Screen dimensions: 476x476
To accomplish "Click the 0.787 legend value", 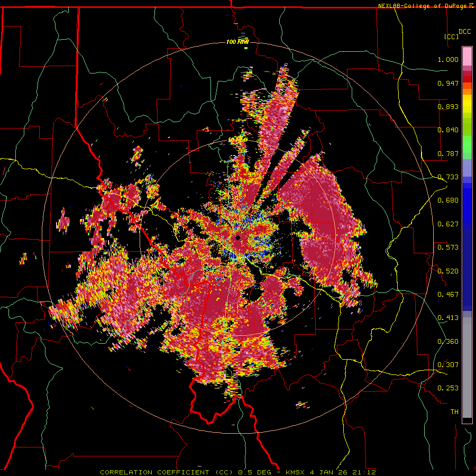I will point(448,153).
